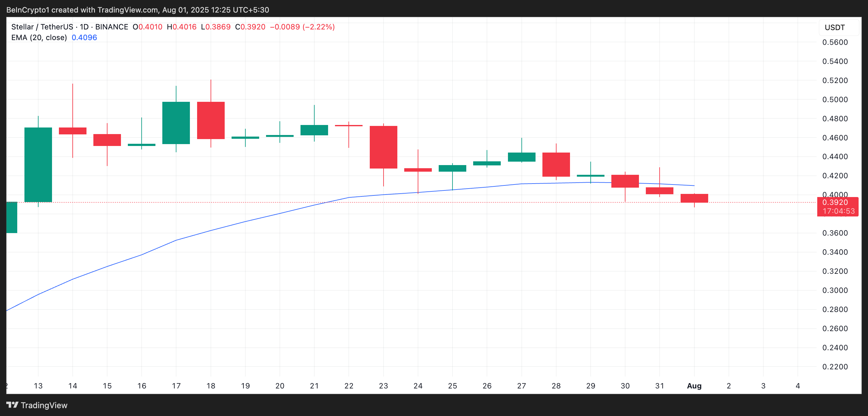Click the EMA (20, close) indicator label
The height and width of the screenshot is (416, 868).
click(39, 38)
